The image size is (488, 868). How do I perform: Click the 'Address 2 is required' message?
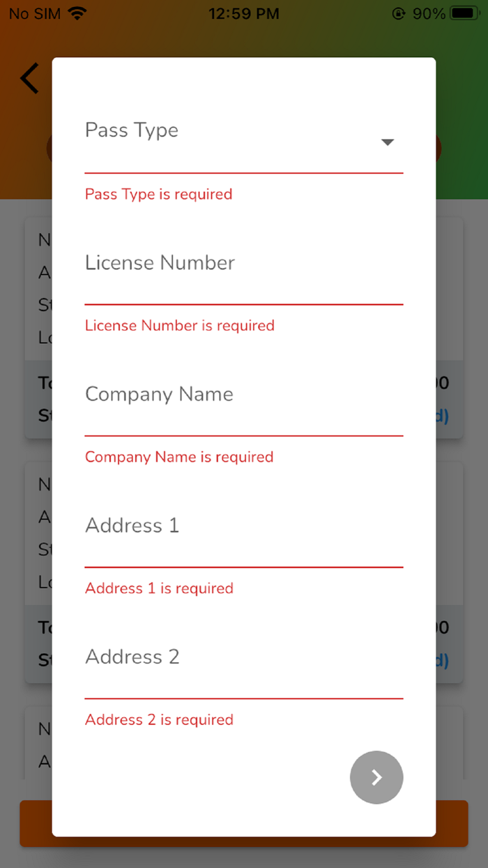tap(159, 719)
